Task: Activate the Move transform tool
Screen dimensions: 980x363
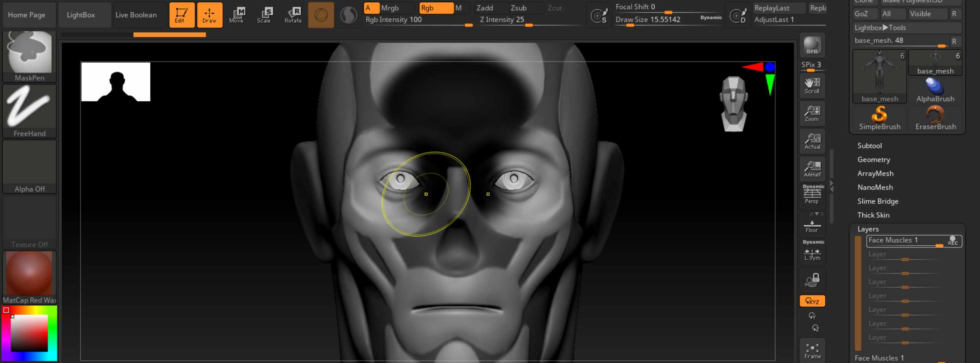Action: click(x=237, y=15)
